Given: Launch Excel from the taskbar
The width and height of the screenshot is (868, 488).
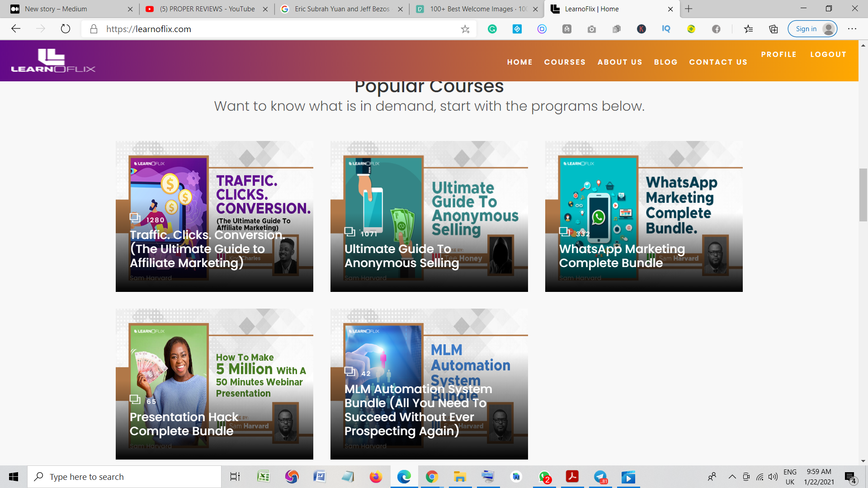Looking at the screenshot, I should (x=264, y=477).
